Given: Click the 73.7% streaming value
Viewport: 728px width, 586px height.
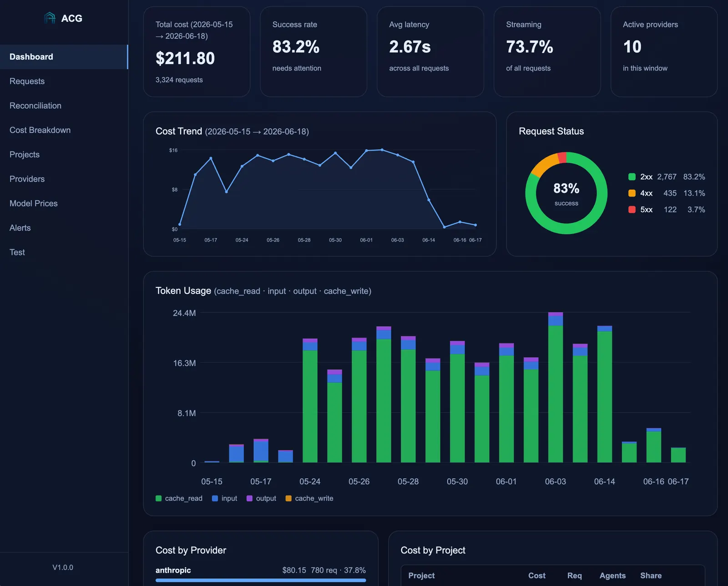Looking at the screenshot, I should pyautogui.click(x=530, y=47).
